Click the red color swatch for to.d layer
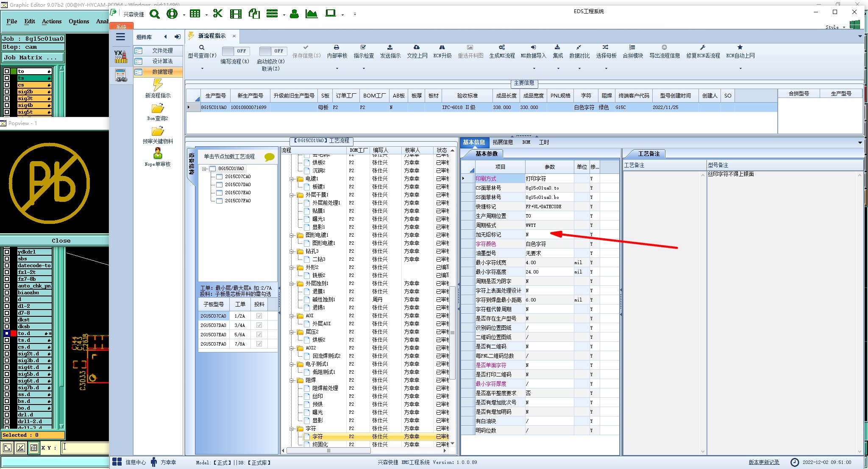 [14, 333]
